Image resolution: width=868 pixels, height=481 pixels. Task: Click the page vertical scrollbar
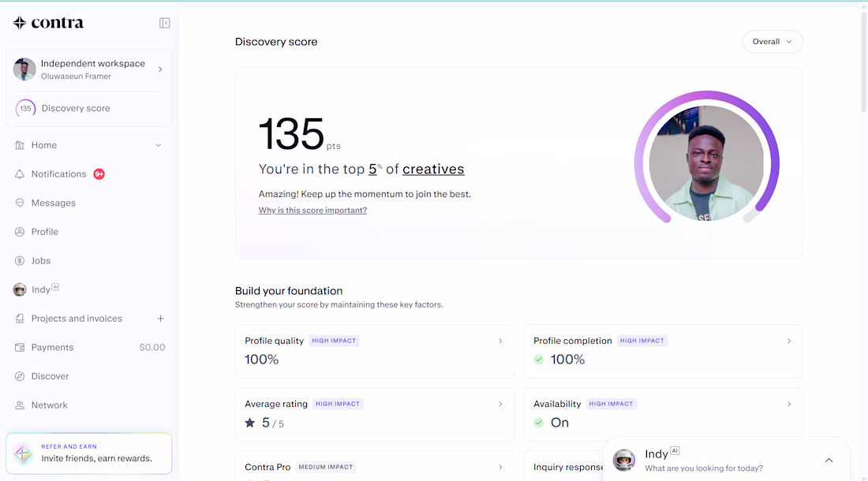(863, 61)
